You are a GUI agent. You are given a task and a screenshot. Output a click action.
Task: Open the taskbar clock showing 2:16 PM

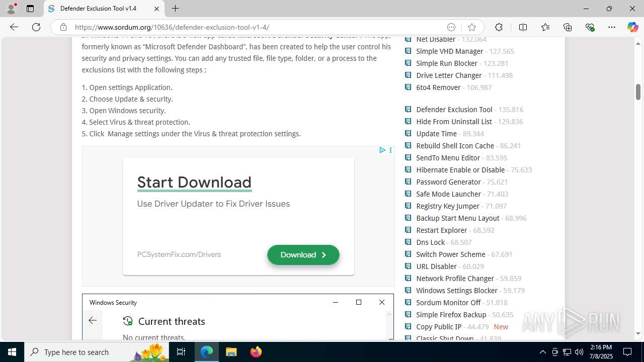[x=601, y=352]
